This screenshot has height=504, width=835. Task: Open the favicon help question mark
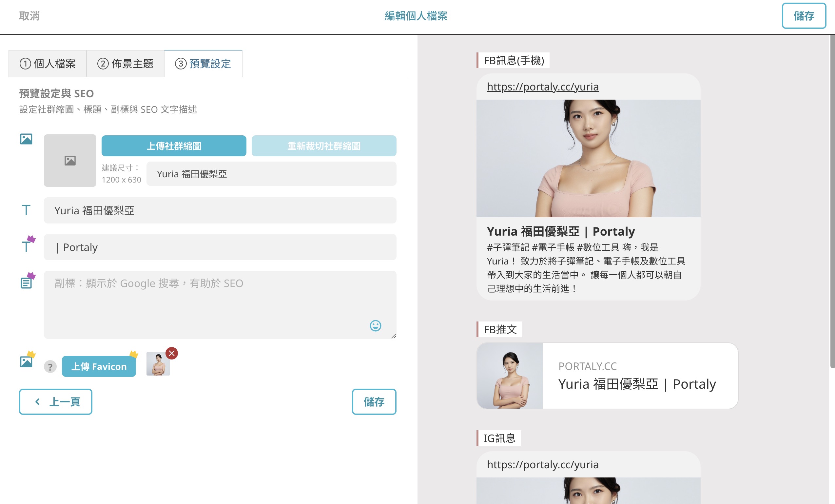(50, 367)
